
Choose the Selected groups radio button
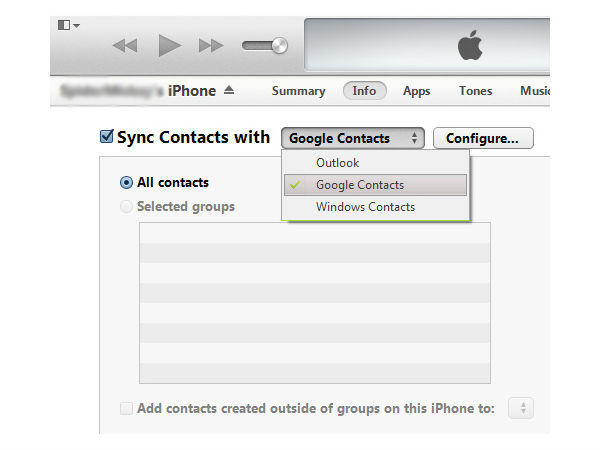126,207
